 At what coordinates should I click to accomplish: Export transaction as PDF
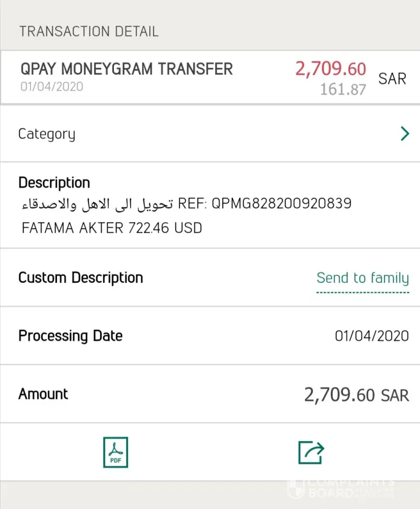click(115, 452)
